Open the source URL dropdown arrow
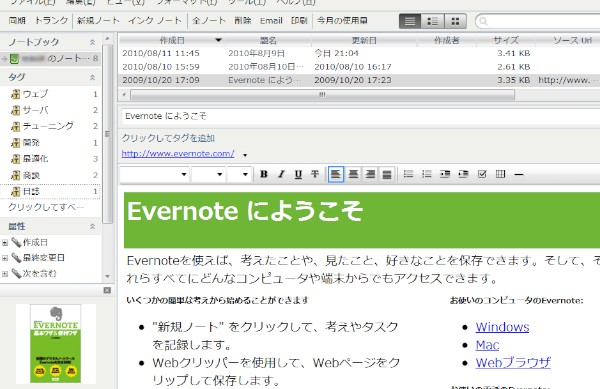 [x=245, y=155]
